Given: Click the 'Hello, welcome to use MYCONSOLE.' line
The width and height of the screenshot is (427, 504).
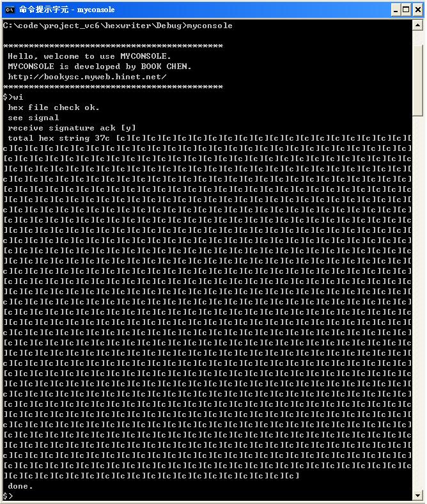Looking at the screenshot, I should [x=89, y=56].
